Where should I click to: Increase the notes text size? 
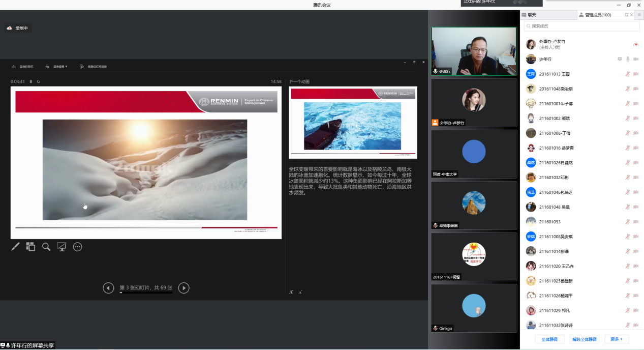pos(291,292)
